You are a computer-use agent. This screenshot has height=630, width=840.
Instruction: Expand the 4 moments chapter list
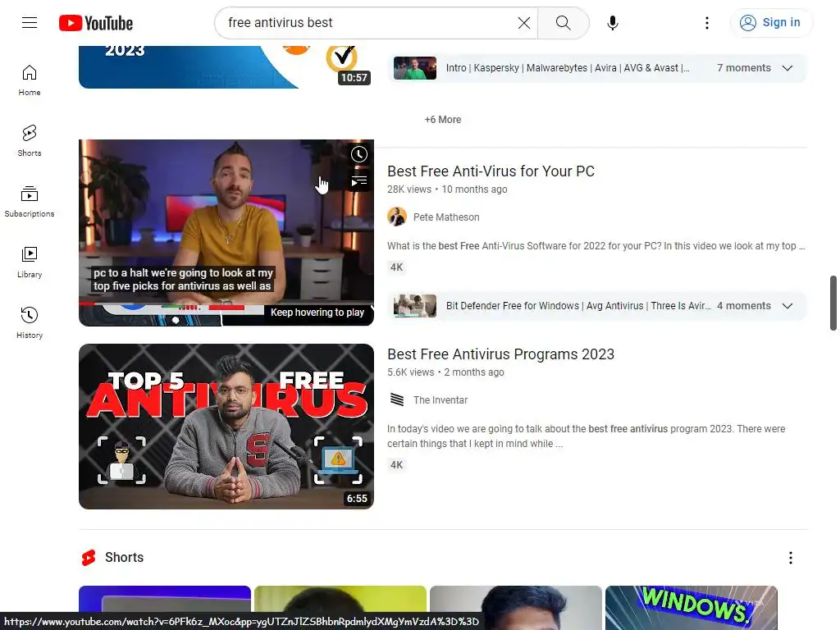pyautogui.click(x=787, y=306)
